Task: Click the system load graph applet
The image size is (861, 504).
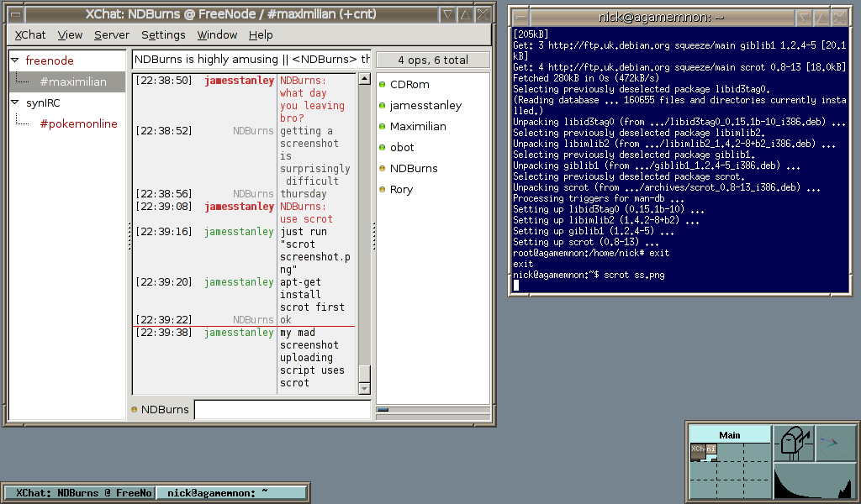Action: click(814, 482)
